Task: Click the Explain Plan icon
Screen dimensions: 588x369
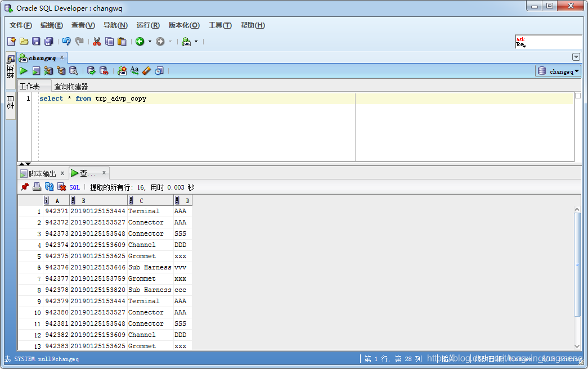Action: pos(61,70)
